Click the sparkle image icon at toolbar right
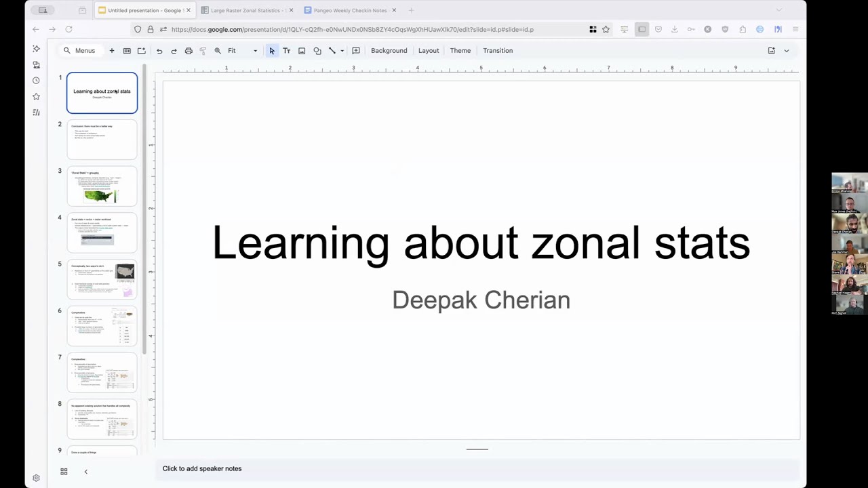 coord(771,51)
